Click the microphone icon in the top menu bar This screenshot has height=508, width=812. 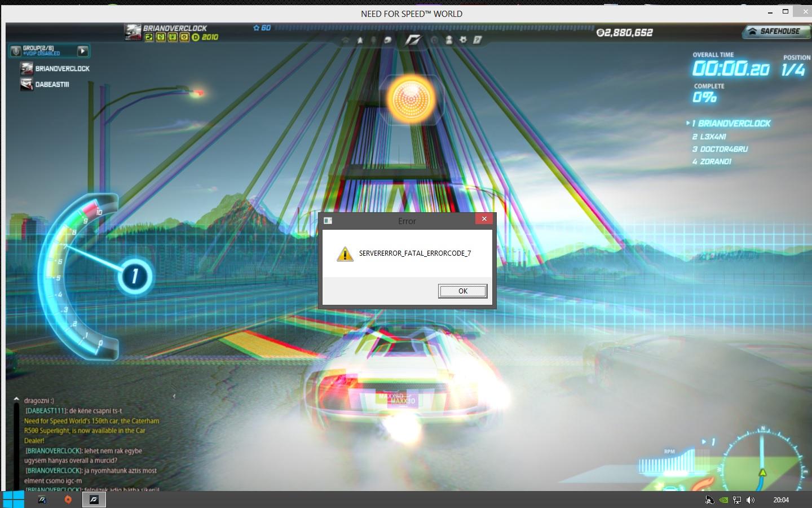[x=373, y=40]
